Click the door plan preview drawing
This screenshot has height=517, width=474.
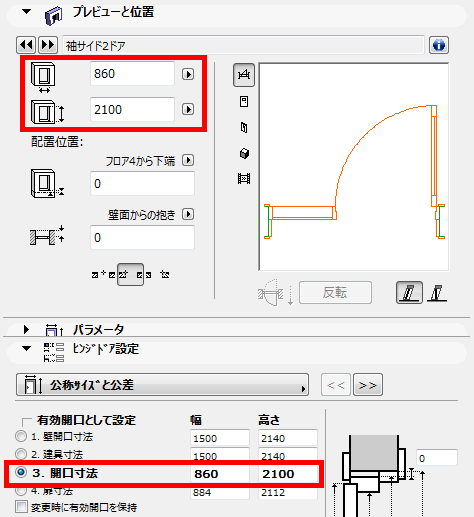[x=354, y=167]
